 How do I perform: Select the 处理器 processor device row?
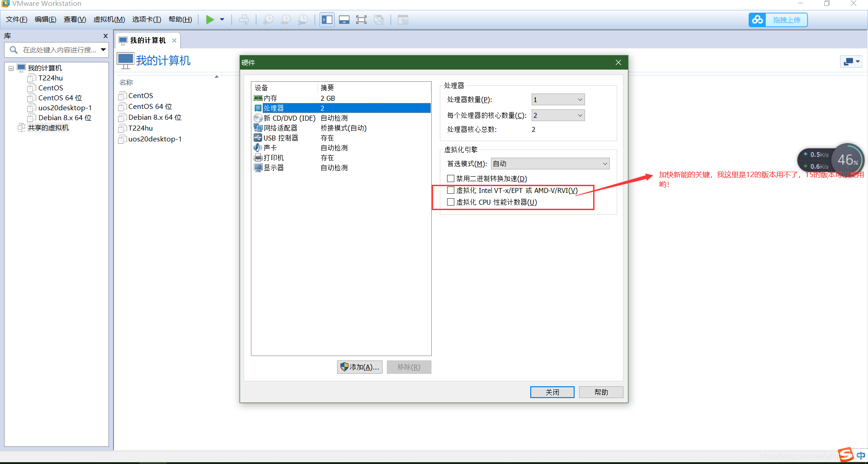click(341, 108)
